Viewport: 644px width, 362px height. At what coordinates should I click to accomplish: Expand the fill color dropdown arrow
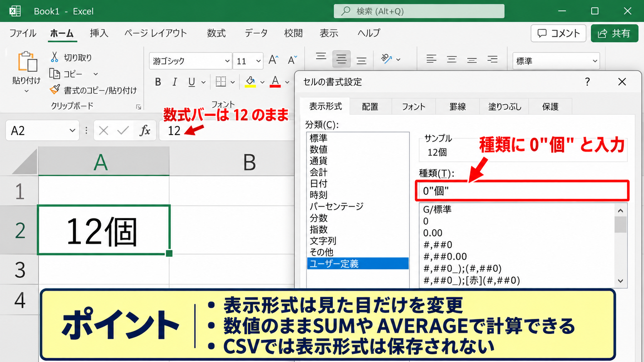point(262,82)
